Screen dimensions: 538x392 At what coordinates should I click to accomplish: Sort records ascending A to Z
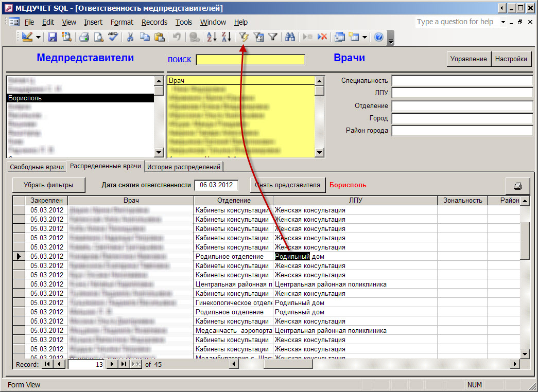point(212,37)
